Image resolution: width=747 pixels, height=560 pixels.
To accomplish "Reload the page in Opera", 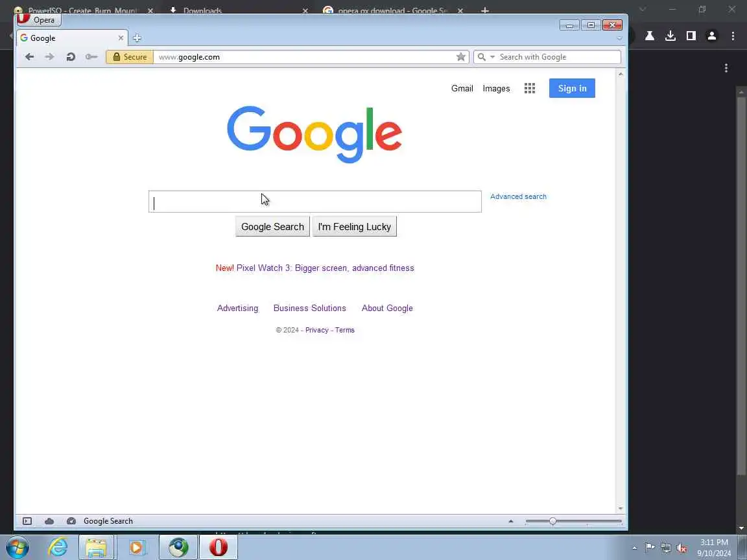I will pos(71,57).
